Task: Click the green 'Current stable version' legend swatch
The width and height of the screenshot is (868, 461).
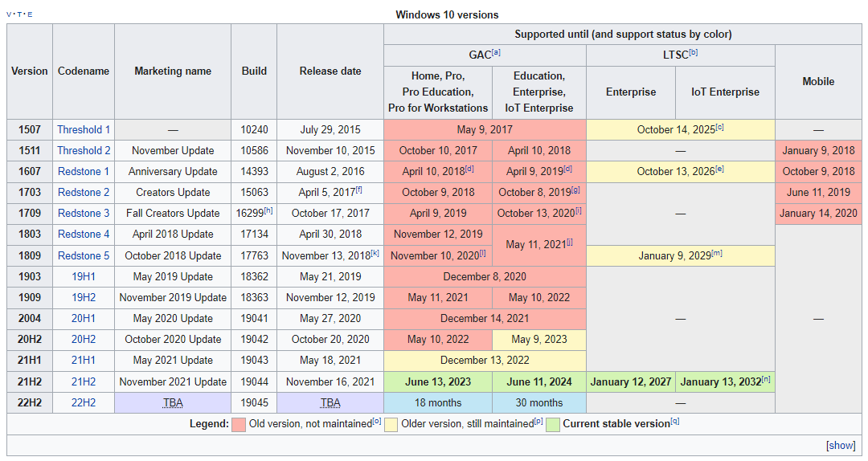Action: tap(552, 425)
